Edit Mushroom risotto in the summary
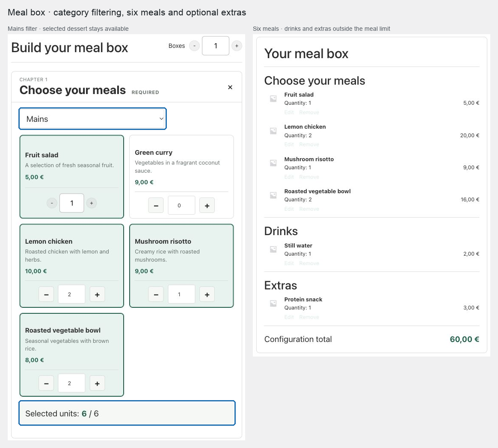Viewport: 498px width, 448px height. [289, 177]
